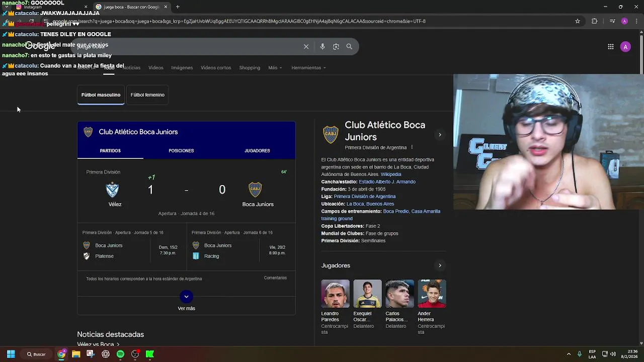The width and height of the screenshot is (644, 362).
Task: Expand the Jugadores section arrow
Action: point(440,265)
